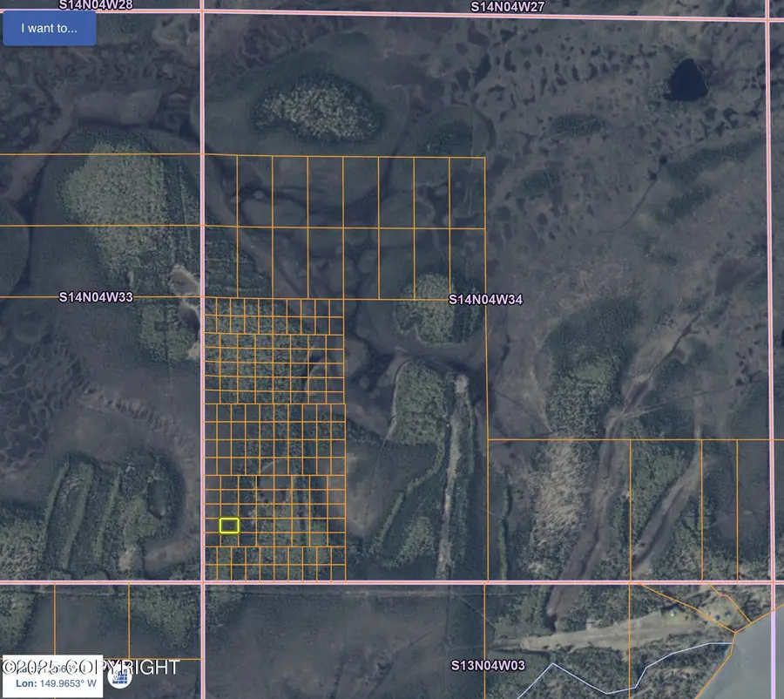
Task: Select the yellow-highlighted parcel
Action: 229,526
